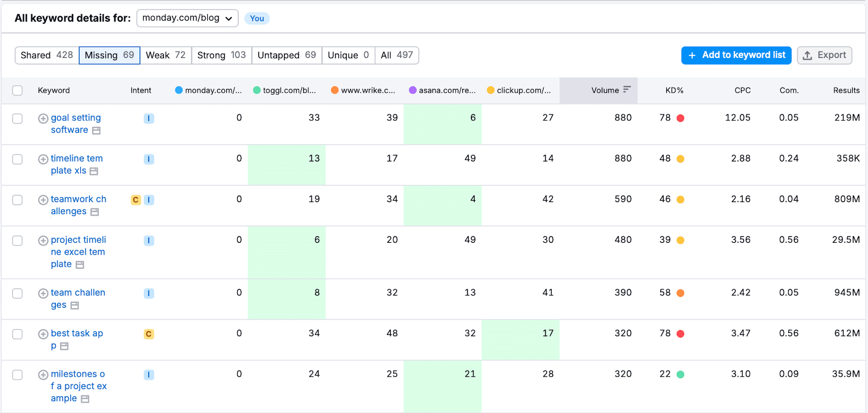Switch to the Unique 0 tab
The image size is (868, 413).
click(348, 55)
